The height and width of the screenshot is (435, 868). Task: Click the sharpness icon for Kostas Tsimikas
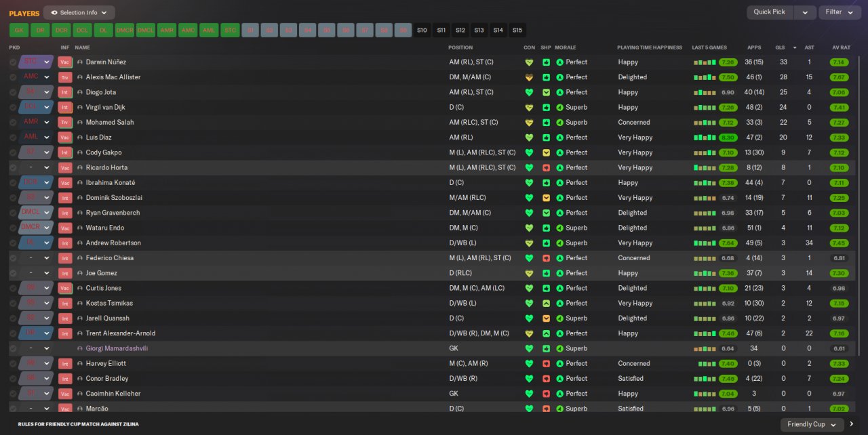[x=546, y=303]
